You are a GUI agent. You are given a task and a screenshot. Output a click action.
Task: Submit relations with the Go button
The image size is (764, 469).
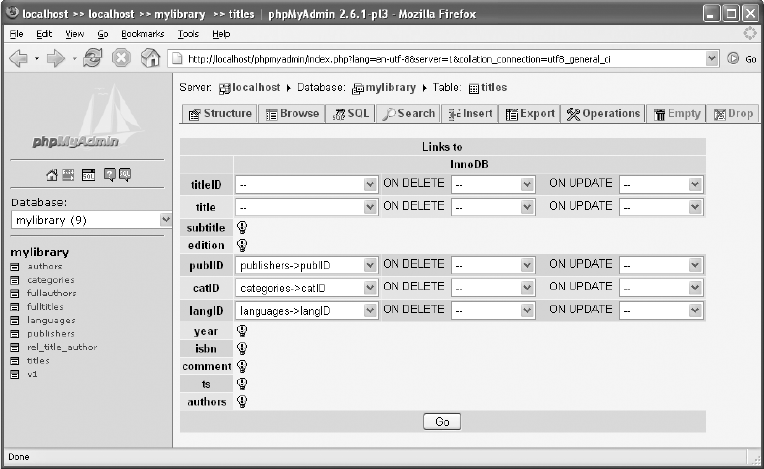click(442, 422)
